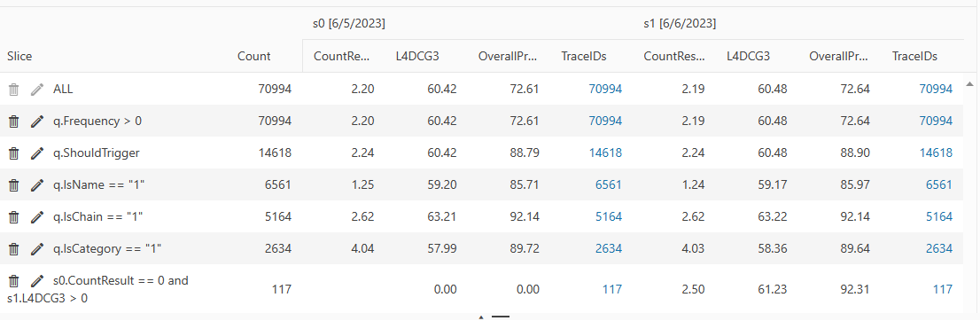Edit the q.Frequency > 0 slice
Image resolution: width=980 pixels, height=321 pixels.
(37, 121)
